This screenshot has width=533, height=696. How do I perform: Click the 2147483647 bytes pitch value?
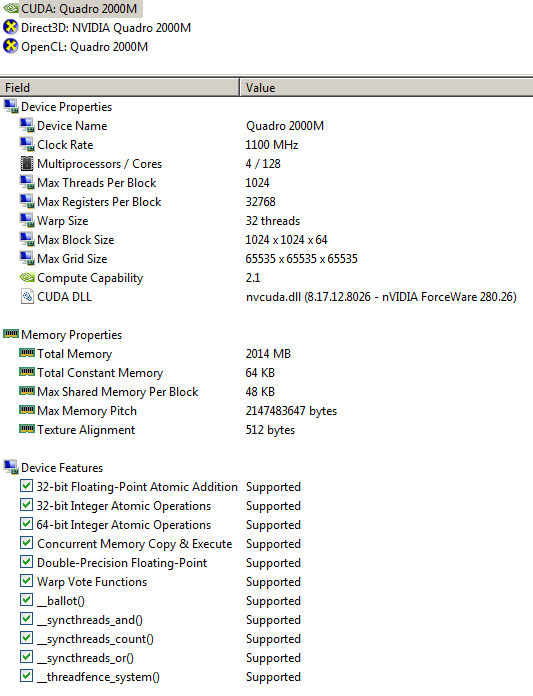coord(292,411)
